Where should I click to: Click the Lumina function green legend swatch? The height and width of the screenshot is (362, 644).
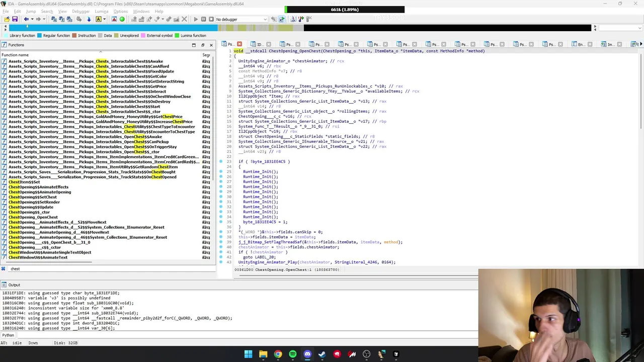(177, 36)
